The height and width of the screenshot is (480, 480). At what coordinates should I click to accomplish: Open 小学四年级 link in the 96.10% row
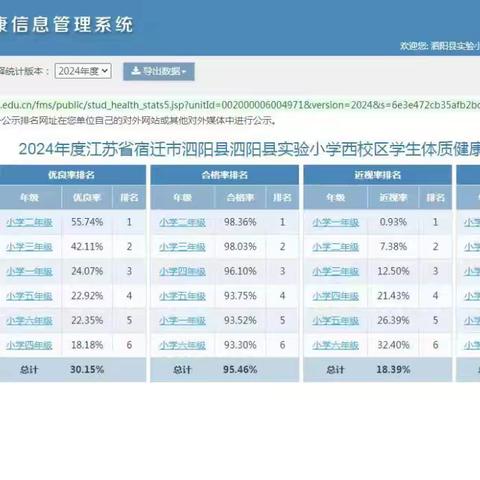182,272
